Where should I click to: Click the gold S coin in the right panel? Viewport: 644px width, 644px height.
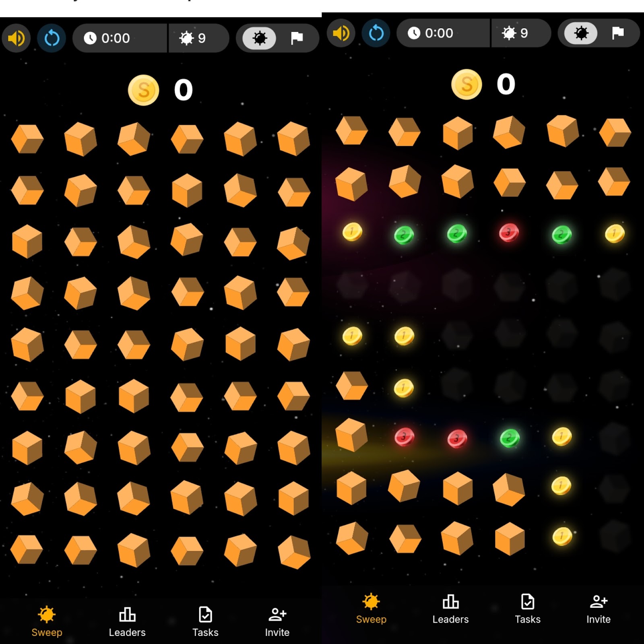(466, 84)
